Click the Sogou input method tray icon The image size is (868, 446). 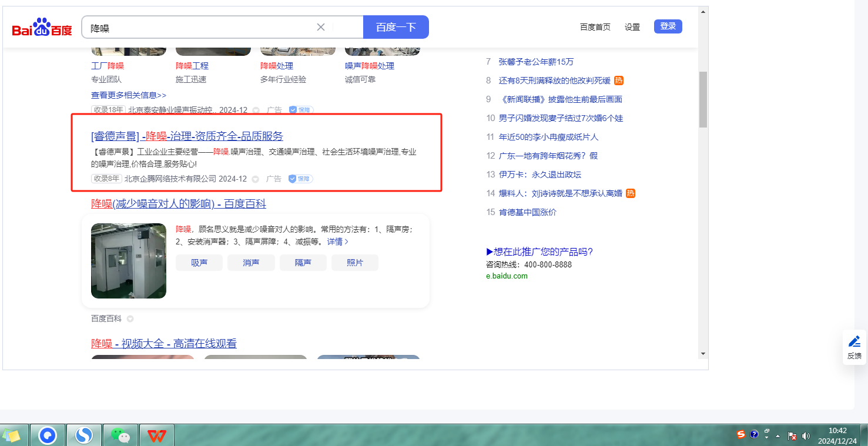pyautogui.click(x=741, y=435)
